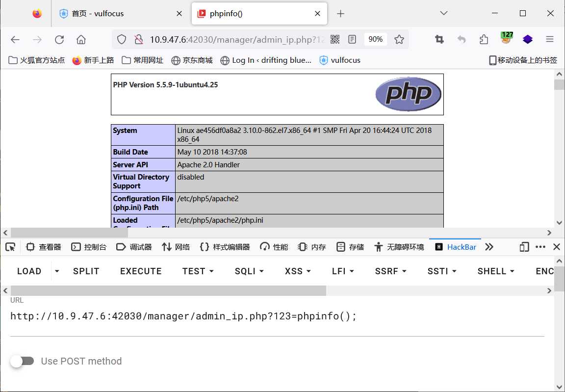This screenshot has width=565, height=392.
Task: Close the developer tools panel
Action: tap(557, 247)
